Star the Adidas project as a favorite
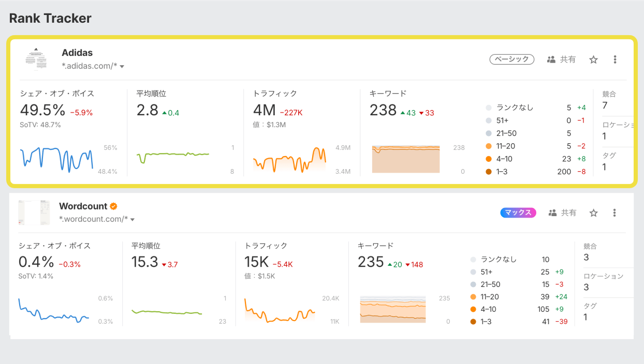Image resolution: width=644 pixels, height=364 pixels. 593,59
